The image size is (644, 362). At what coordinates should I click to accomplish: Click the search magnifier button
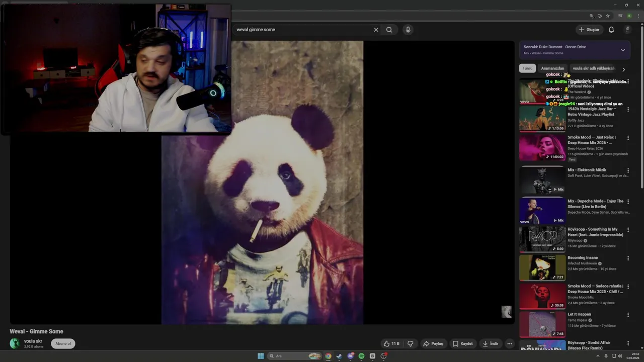(389, 30)
